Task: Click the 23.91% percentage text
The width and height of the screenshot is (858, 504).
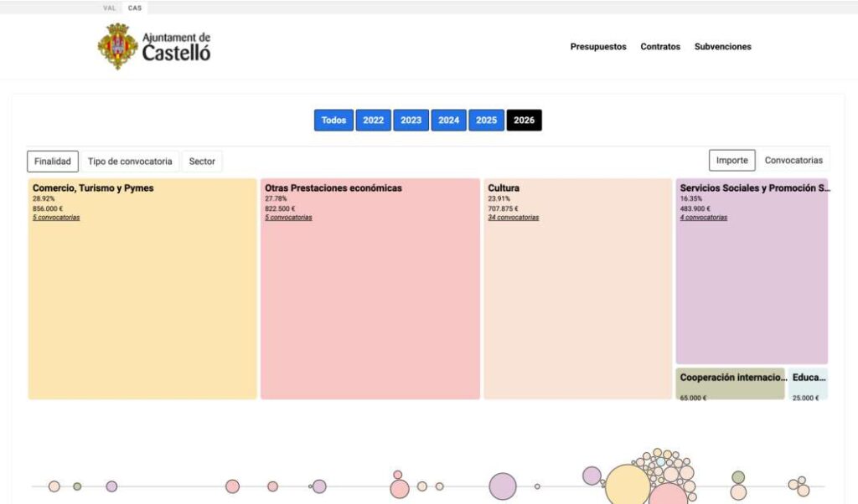Action: point(499,199)
